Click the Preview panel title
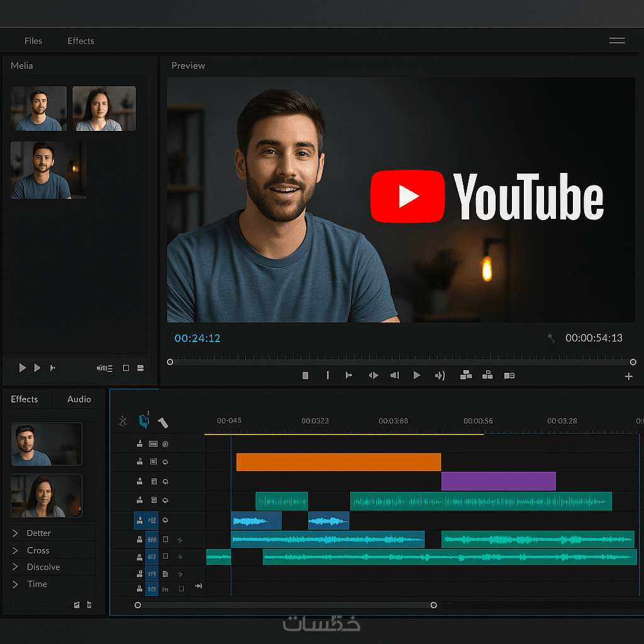Viewport: 644px width, 644px height. [188, 65]
